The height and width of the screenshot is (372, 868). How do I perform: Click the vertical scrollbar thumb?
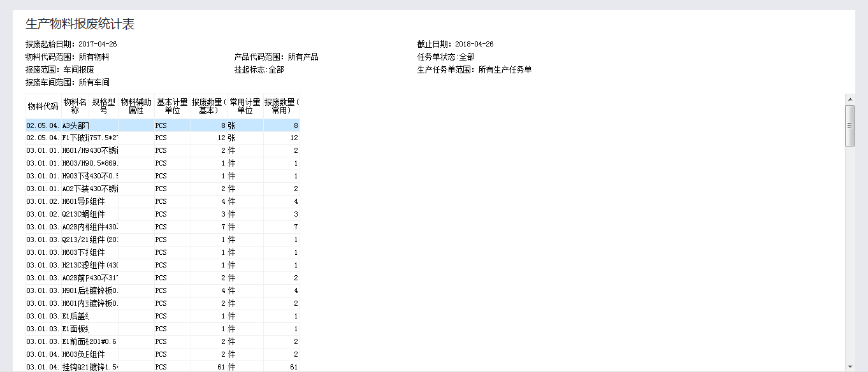[x=850, y=125]
